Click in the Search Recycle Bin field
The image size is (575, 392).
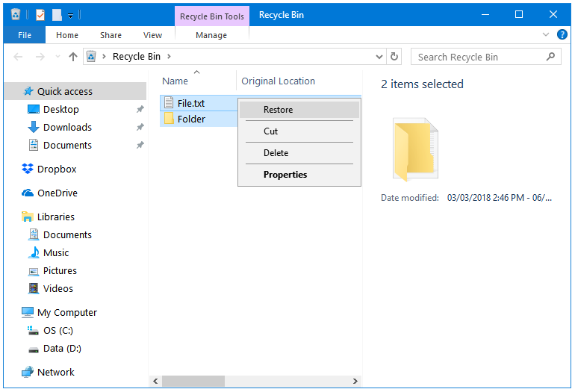(485, 57)
